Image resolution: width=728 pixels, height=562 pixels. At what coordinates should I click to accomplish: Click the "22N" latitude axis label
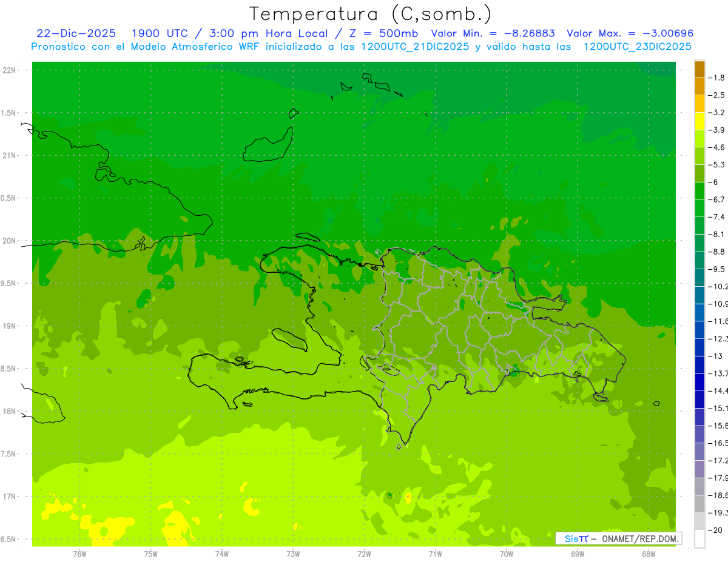10,70
